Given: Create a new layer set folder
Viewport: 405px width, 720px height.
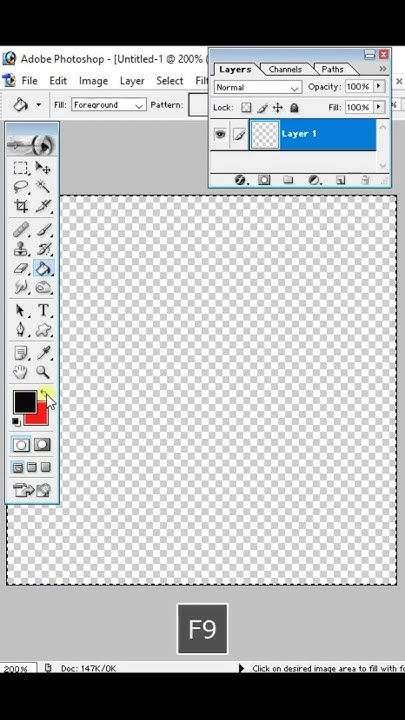Looking at the screenshot, I should tap(288, 180).
